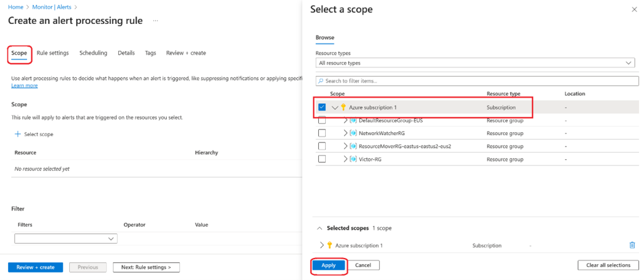This screenshot has width=644, height=280.
Task: Expand Azure subscription 1 in Selected scopes
Action: pyautogui.click(x=321, y=245)
